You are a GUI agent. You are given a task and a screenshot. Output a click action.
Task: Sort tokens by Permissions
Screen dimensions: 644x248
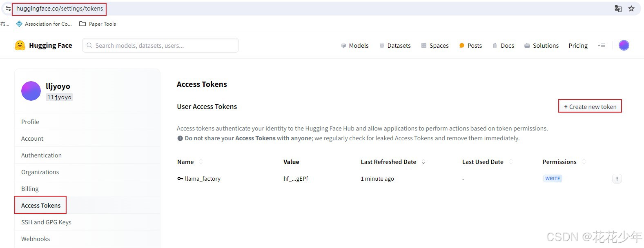tap(584, 162)
